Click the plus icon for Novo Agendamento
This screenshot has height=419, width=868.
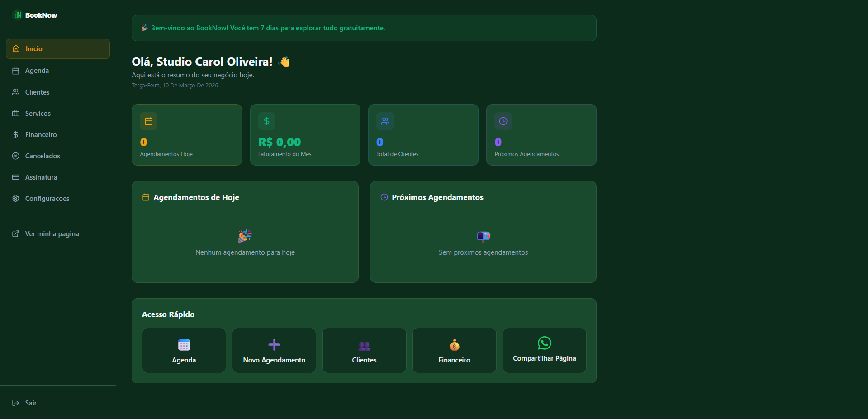pos(274,345)
